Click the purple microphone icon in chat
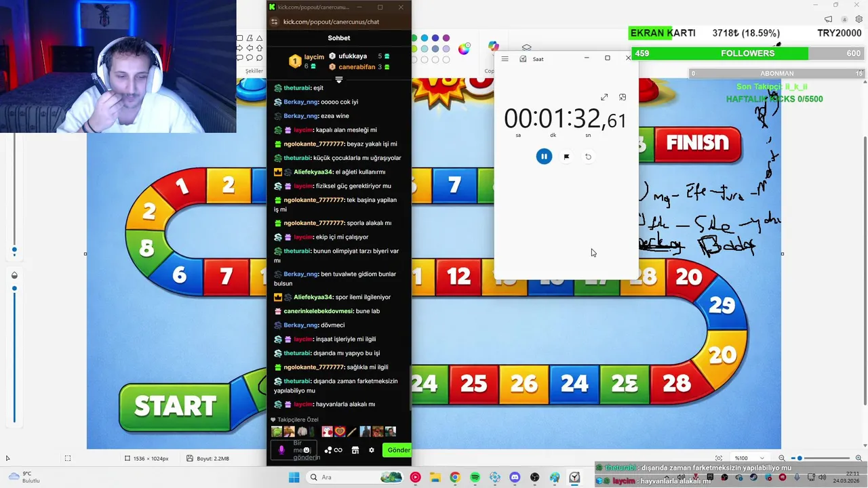The height and width of the screenshot is (488, 868). (281, 450)
